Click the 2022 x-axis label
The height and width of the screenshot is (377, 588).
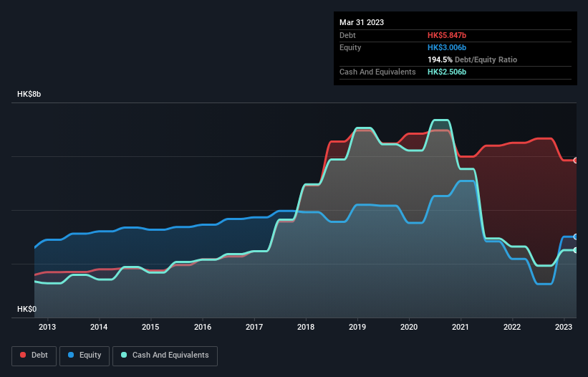point(512,327)
